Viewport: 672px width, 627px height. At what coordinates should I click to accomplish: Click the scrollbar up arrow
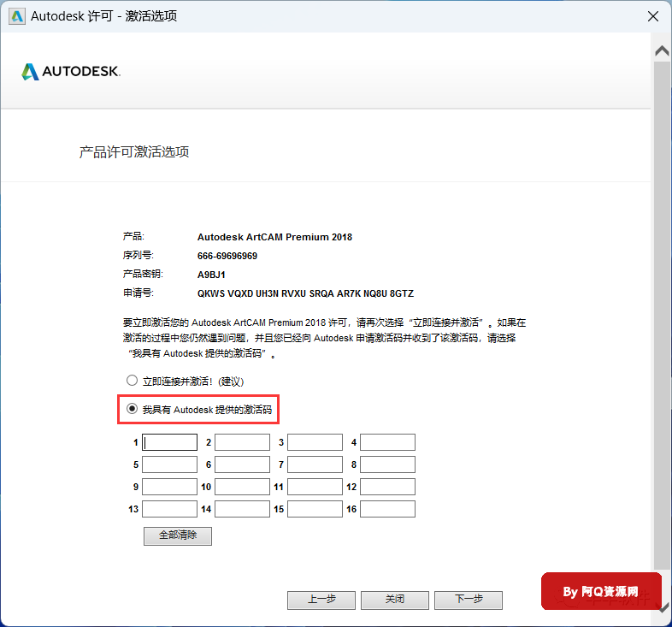tap(662, 51)
